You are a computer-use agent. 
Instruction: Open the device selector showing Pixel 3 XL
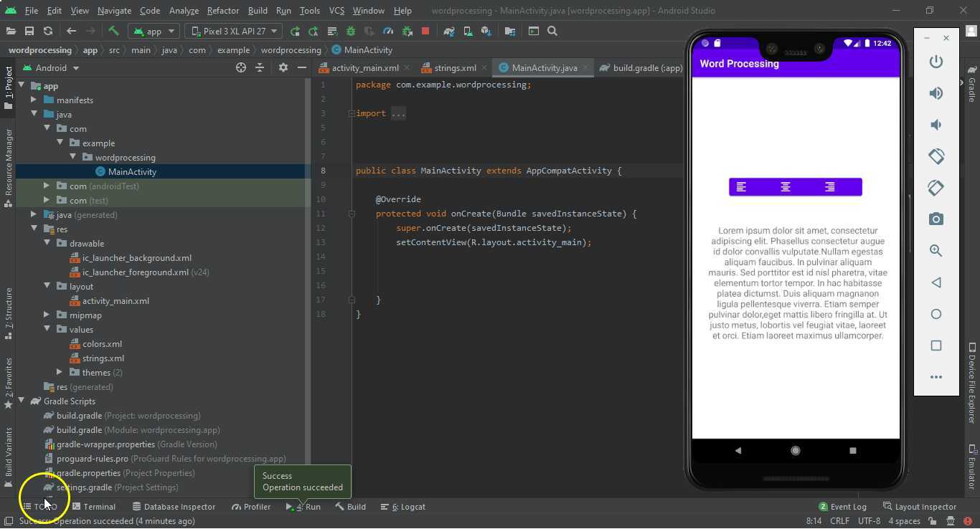coord(233,31)
